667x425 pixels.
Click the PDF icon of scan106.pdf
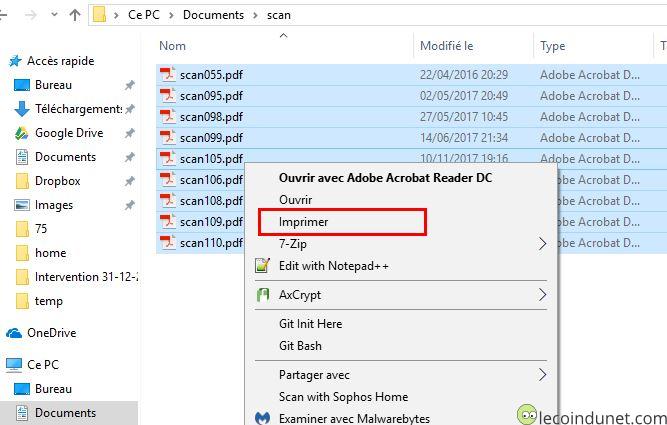168,180
